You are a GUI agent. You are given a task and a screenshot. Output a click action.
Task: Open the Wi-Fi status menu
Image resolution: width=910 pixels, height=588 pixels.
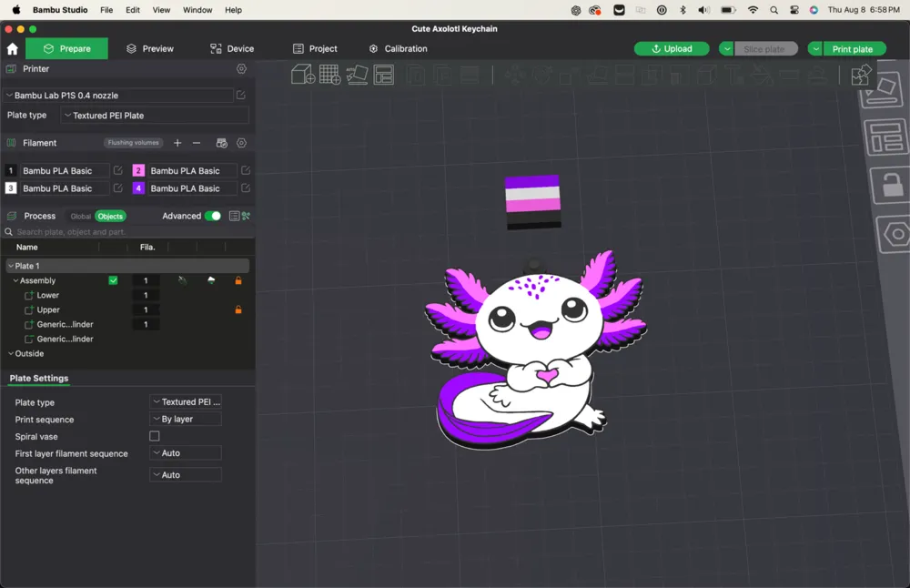point(753,10)
